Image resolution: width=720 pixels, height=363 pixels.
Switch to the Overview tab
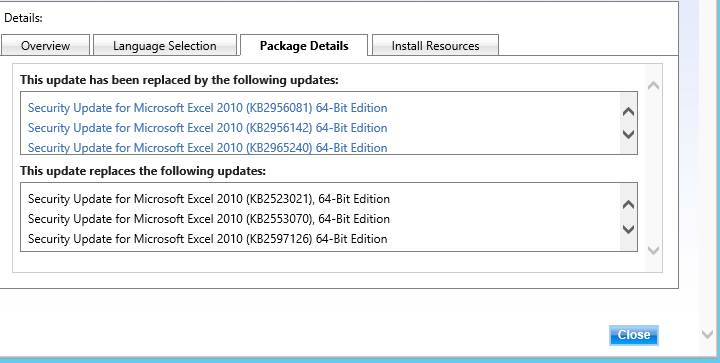[x=45, y=45]
